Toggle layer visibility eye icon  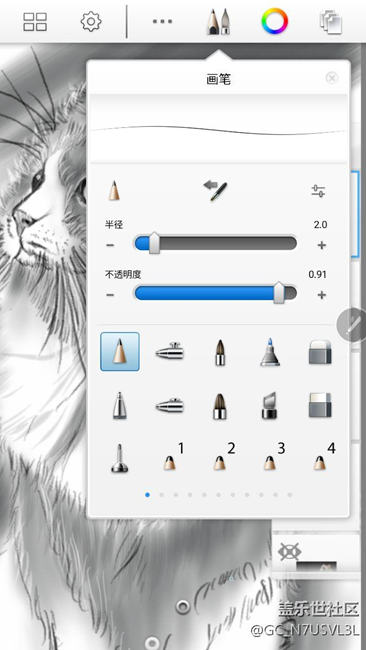click(289, 552)
